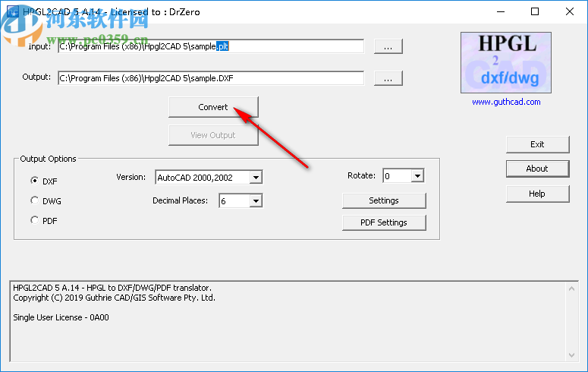Close the HPGL2CAD window
Viewport: 588px width, 372px height.
point(570,11)
